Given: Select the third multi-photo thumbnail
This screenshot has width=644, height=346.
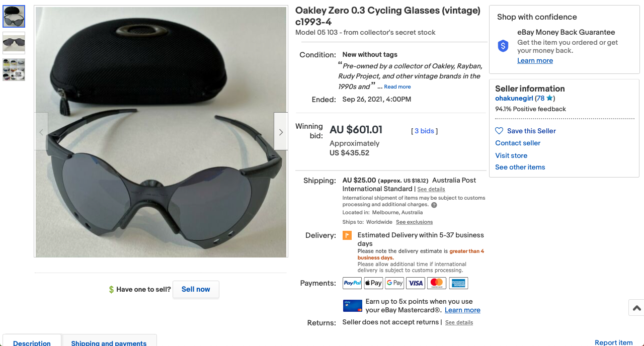Looking at the screenshot, I should coord(14,69).
